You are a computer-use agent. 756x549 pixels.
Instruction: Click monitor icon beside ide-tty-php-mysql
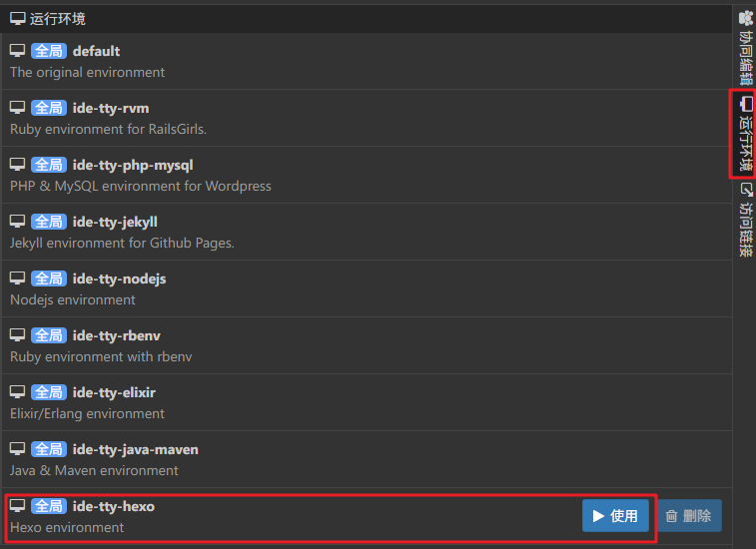click(18, 165)
